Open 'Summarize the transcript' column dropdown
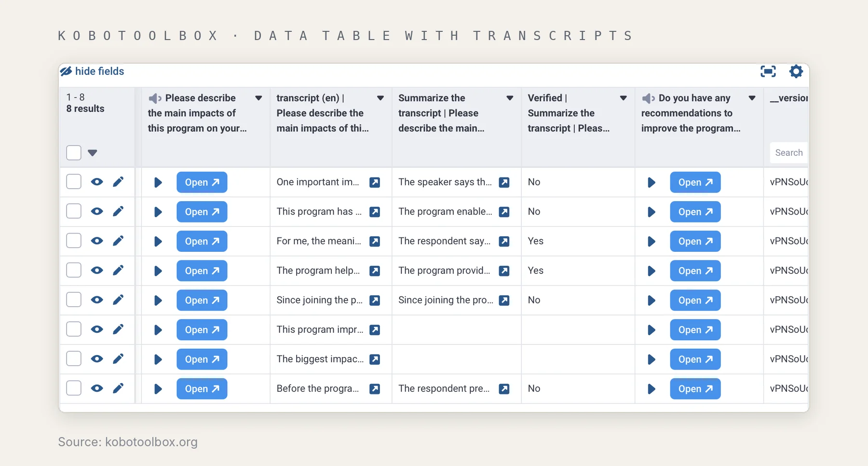Screen dimensions: 868x466 [x=510, y=98]
